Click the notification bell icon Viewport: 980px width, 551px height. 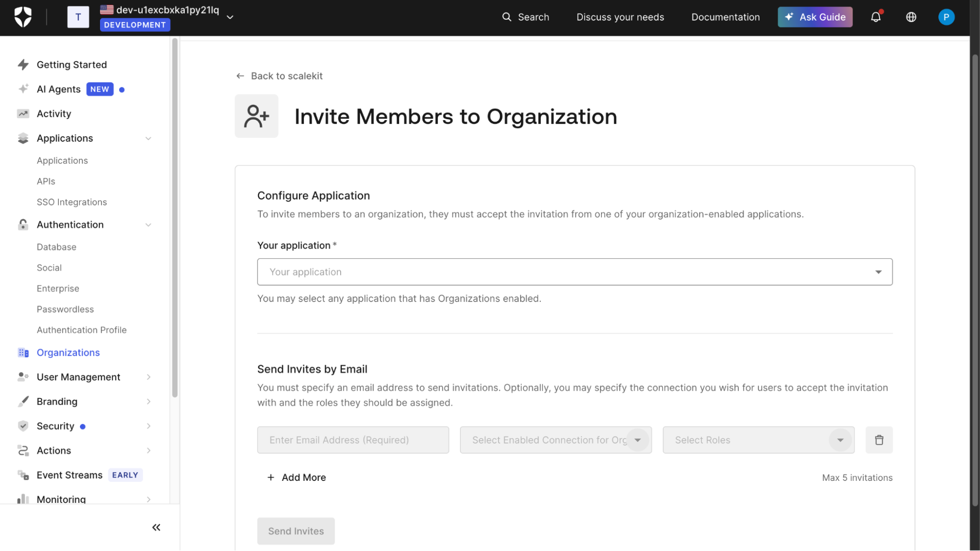click(876, 17)
